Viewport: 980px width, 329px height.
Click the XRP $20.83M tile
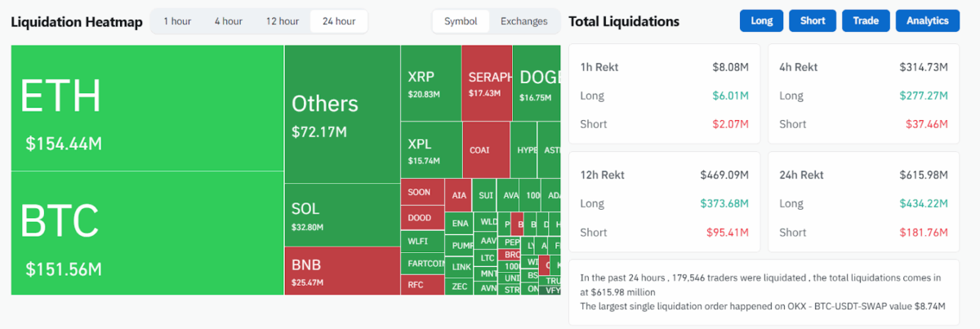(430, 83)
